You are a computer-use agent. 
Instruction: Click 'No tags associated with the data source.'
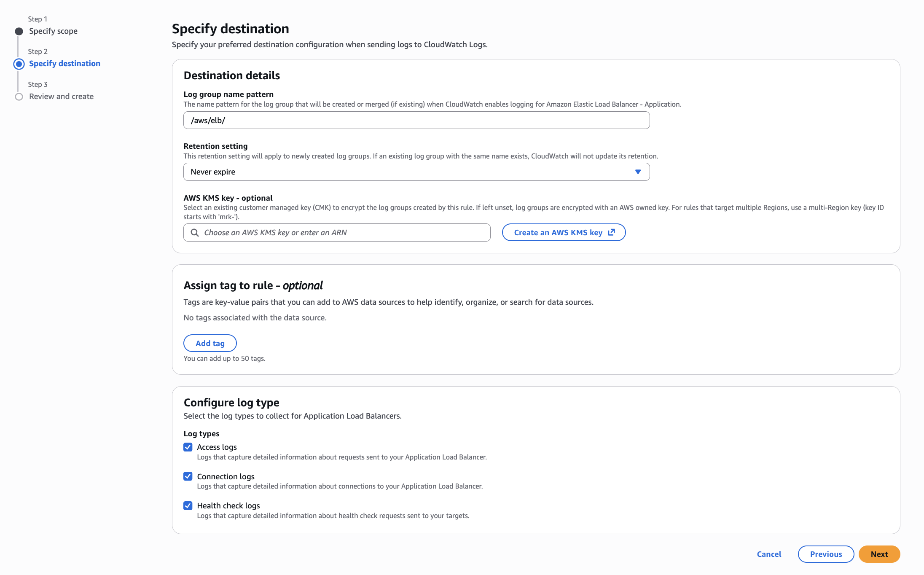[x=255, y=317]
